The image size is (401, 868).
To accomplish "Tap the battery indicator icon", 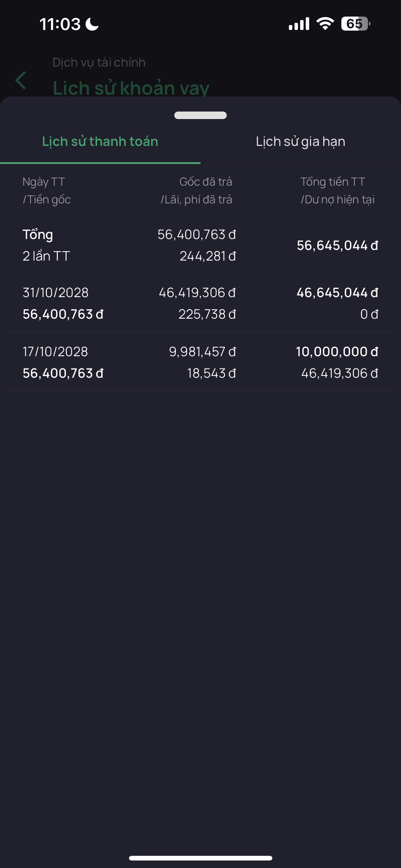I will [x=355, y=24].
